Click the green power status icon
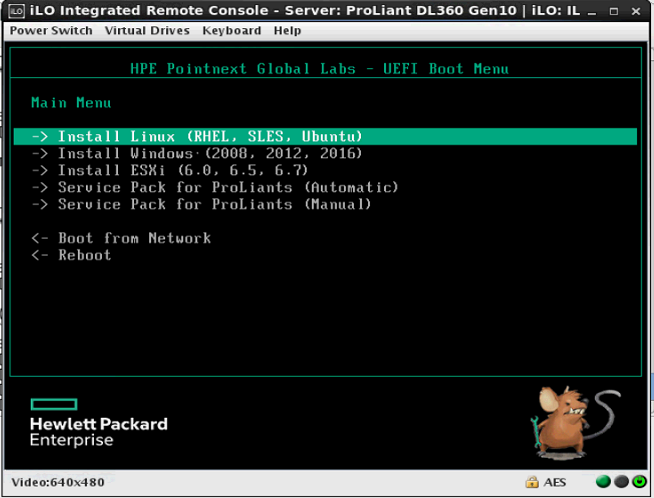 coord(639,482)
